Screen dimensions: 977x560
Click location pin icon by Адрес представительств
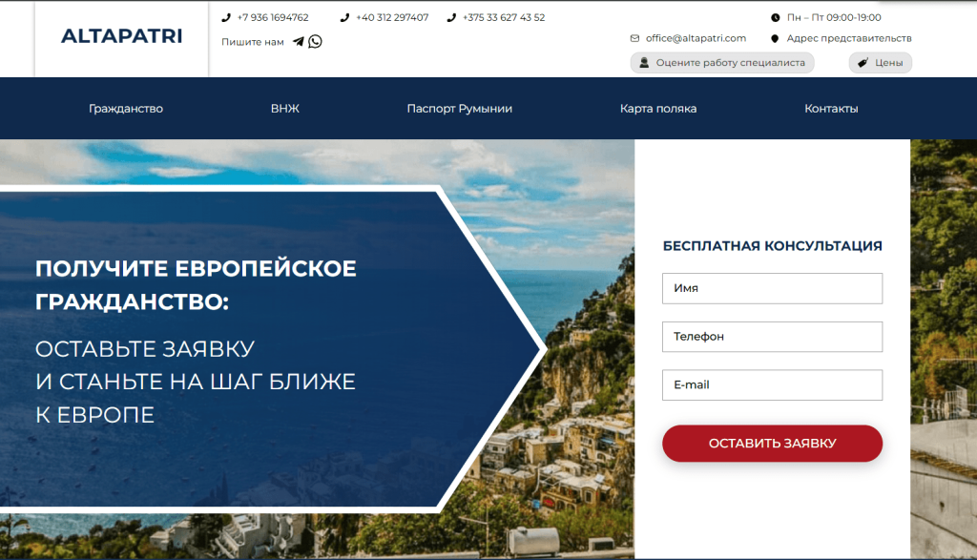[x=775, y=38]
